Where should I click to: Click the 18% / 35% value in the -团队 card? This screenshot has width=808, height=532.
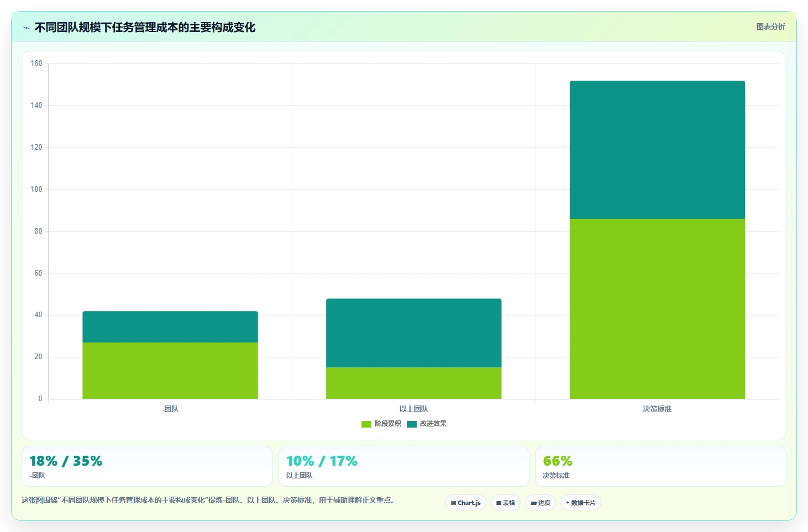click(66, 461)
